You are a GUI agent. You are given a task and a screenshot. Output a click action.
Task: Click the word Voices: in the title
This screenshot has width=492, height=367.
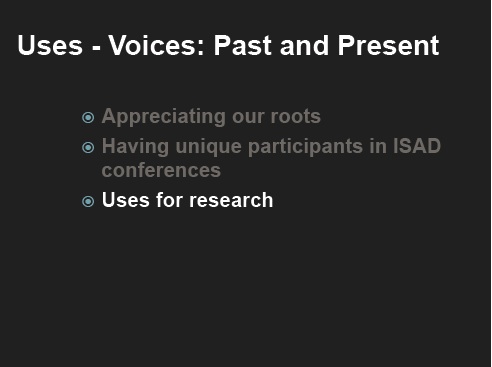pos(156,45)
